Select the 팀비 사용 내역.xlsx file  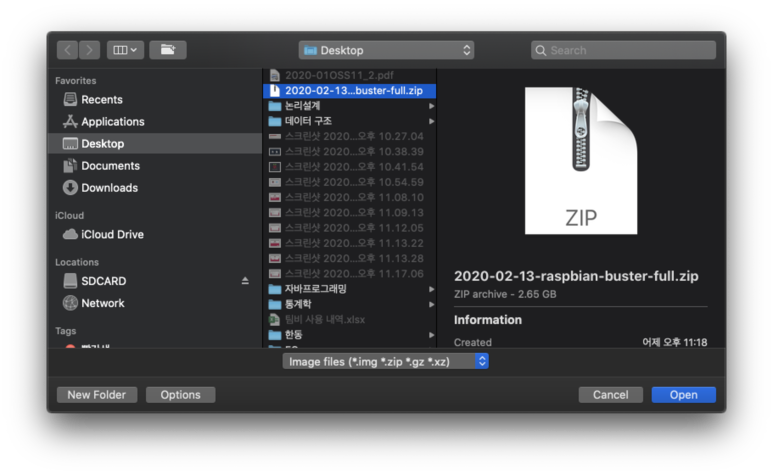point(350,320)
